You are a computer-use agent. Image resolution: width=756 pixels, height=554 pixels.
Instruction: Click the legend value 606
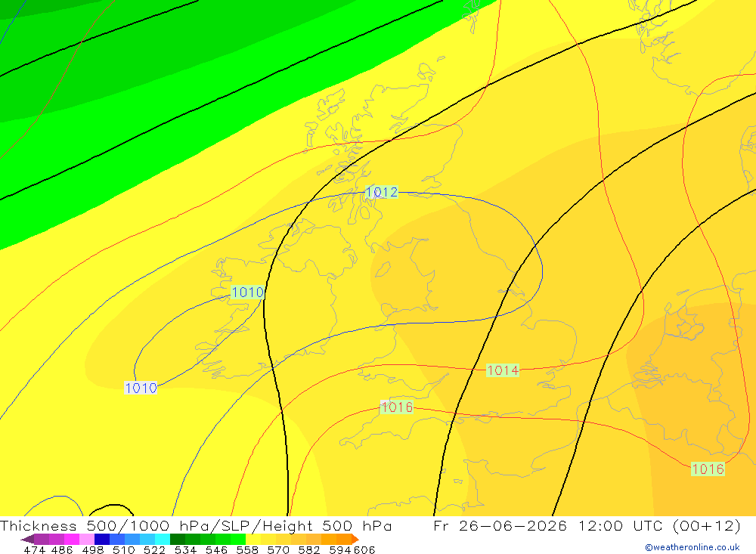[364, 549]
